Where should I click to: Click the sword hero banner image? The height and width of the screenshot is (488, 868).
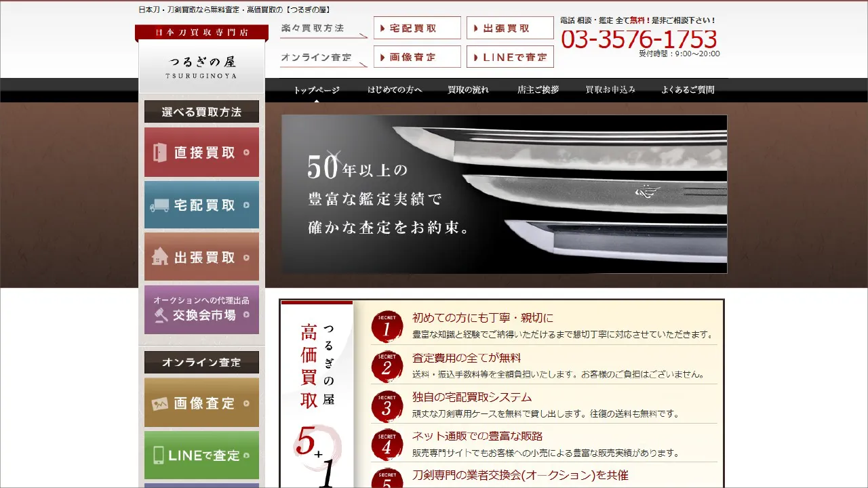(x=505, y=194)
